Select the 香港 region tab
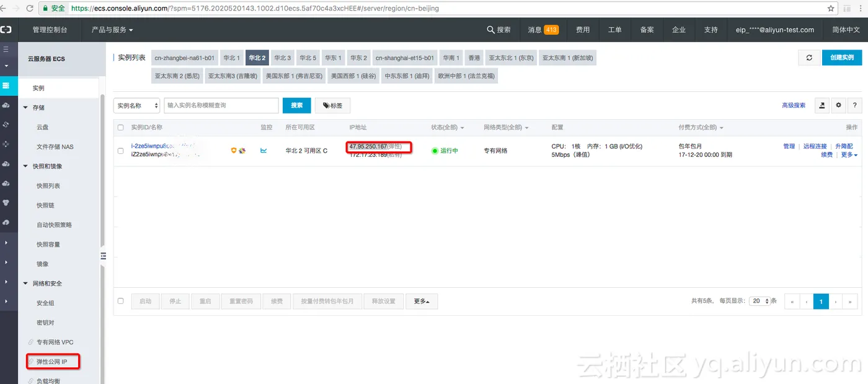 tap(474, 58)
